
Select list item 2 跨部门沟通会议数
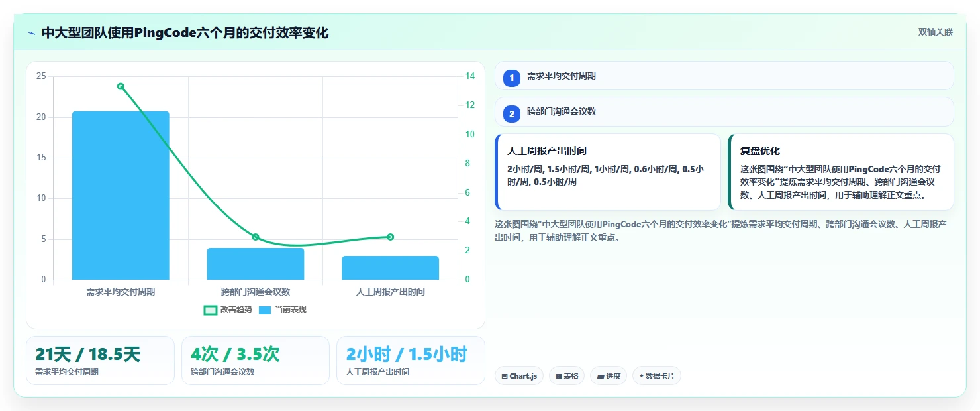724,112
